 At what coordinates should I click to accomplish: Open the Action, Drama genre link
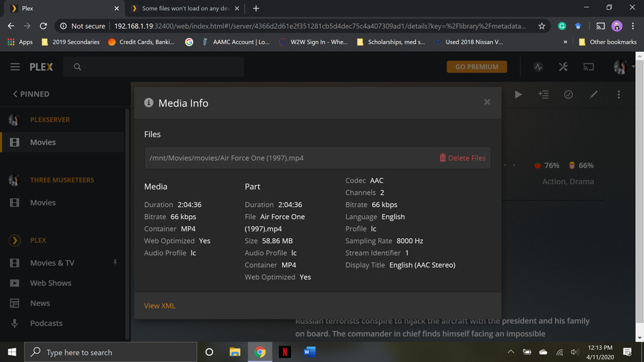point(568,181)
